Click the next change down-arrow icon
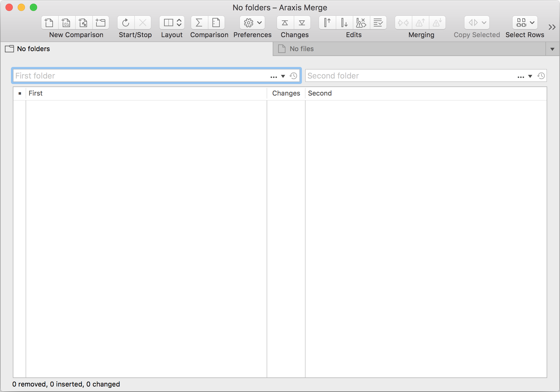The image size is (560, 392). click(x=344, y=23)
